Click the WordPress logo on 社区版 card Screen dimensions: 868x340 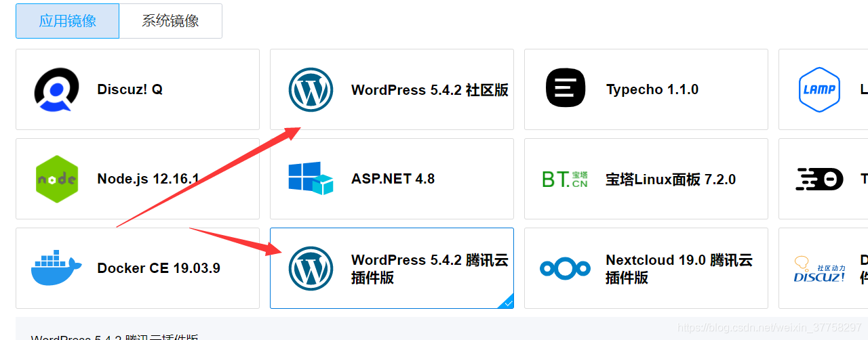click(311, 89)
